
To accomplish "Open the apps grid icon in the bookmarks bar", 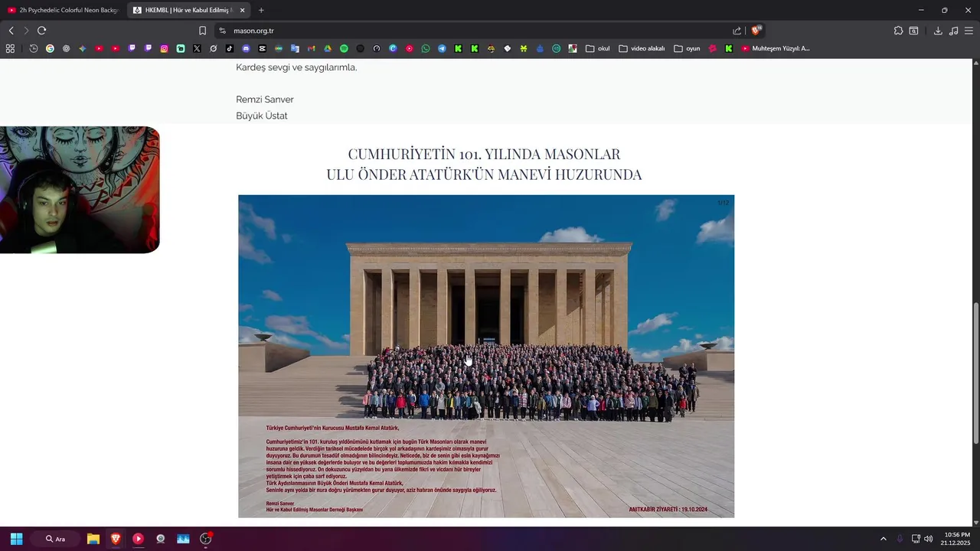I will (x=10, y=48).
